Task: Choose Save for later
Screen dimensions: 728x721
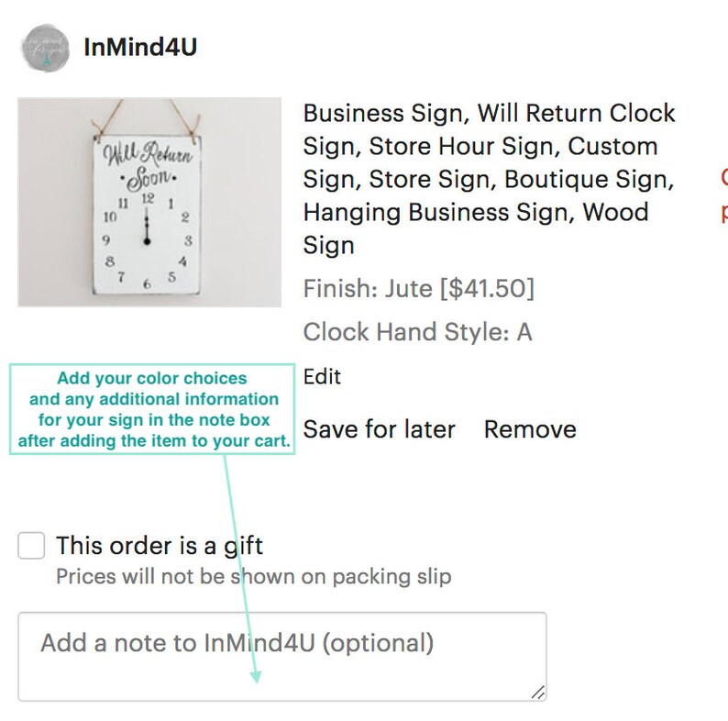Action: 379,428
